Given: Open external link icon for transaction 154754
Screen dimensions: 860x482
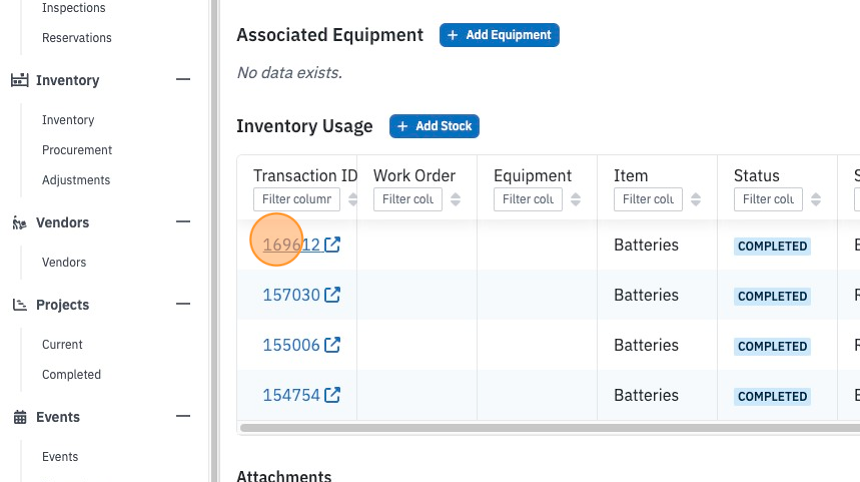Looking at the screenshot, I should [x=332, y=395].
